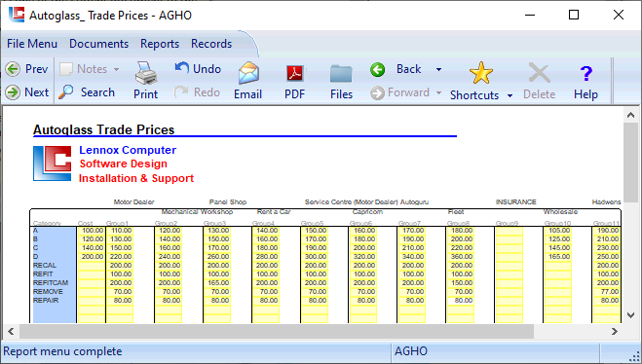Open Help question mark icon
The image size is (642, 364).
click(585, 74)
